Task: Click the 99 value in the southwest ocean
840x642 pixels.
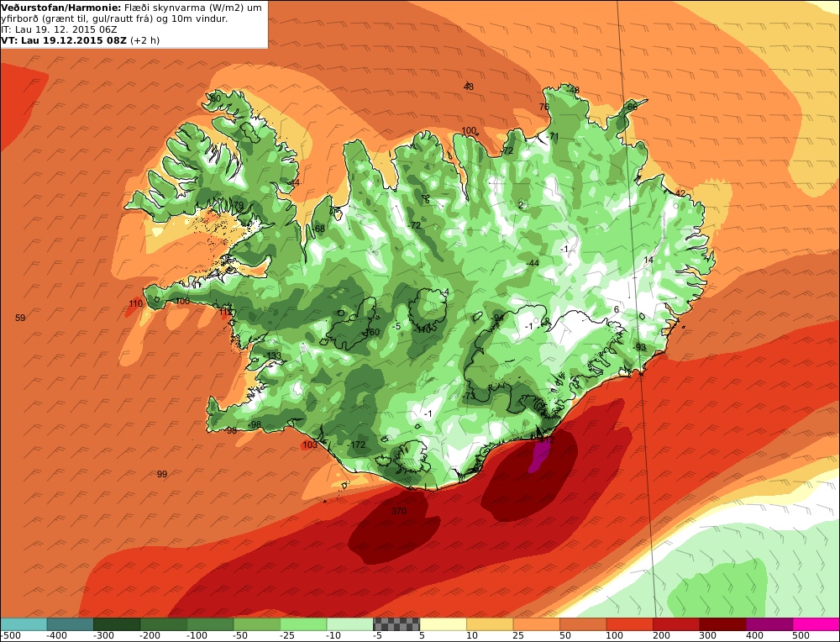Action: click(x=162, y=474)
